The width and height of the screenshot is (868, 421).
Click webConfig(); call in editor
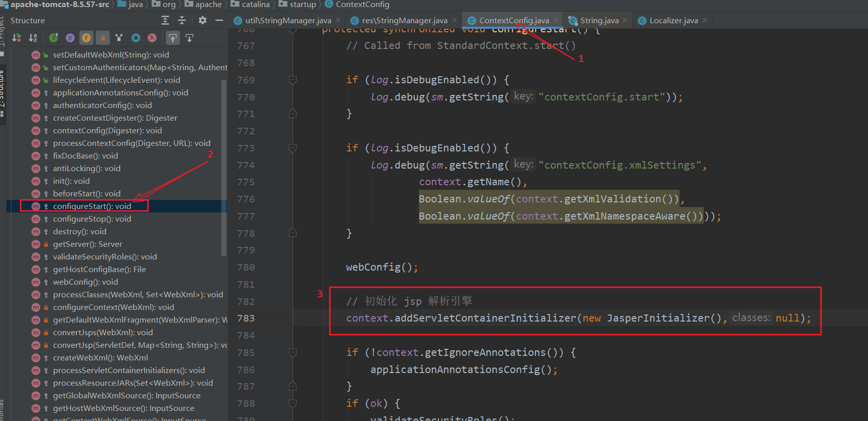pyautogui.click(x=382, y=267)
